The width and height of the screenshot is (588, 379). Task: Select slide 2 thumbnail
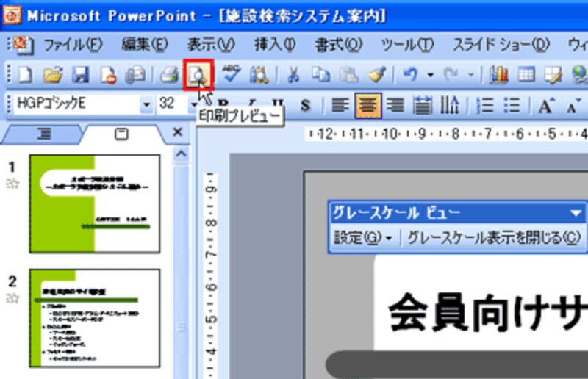pos(95,318)
